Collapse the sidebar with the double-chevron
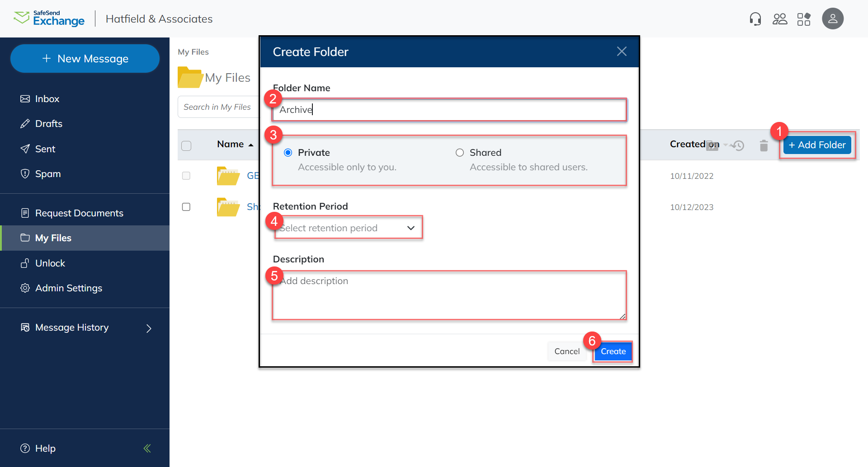The width and height of the screenshot is (868, 467). (146, 448)
